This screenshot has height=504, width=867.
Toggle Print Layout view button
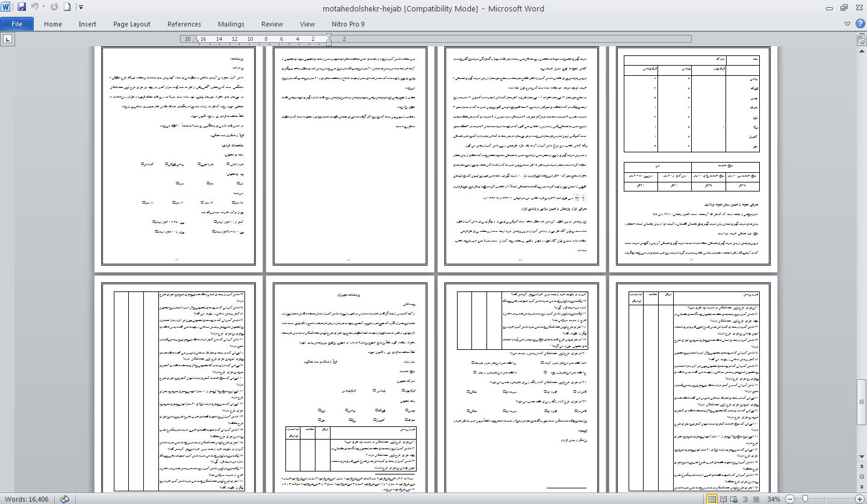click(712, 499)
